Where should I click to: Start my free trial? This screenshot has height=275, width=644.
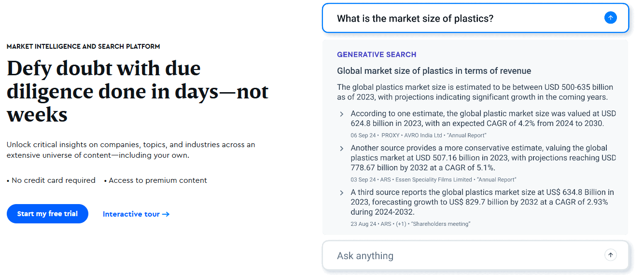click(x=47, y=214)
